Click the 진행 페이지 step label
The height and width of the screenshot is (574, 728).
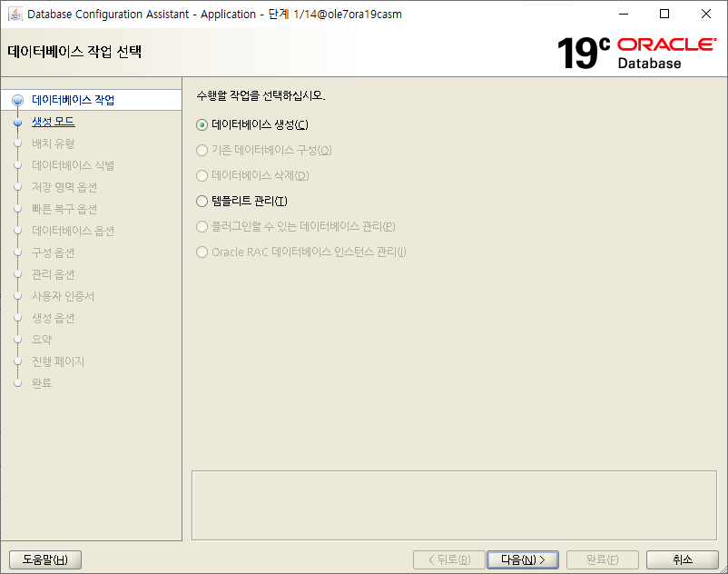click(58, 361)
